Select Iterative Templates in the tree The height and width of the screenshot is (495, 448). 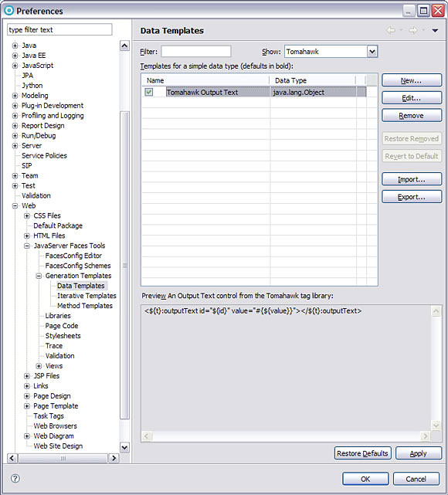pyautogui.click(x=87, y=296)
